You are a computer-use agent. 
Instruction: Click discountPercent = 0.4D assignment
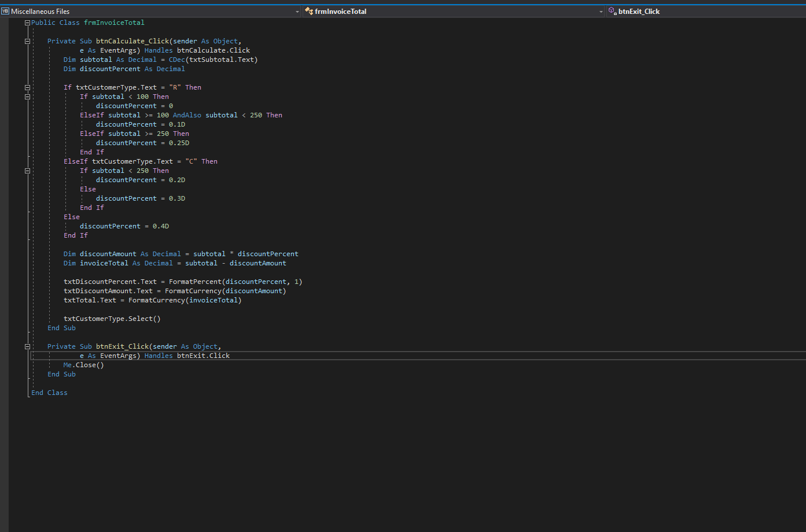coord(124,226)
